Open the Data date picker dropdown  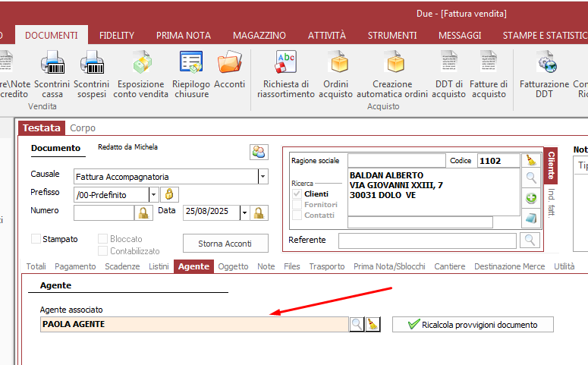pyautogui.click(x=244, y=213)
